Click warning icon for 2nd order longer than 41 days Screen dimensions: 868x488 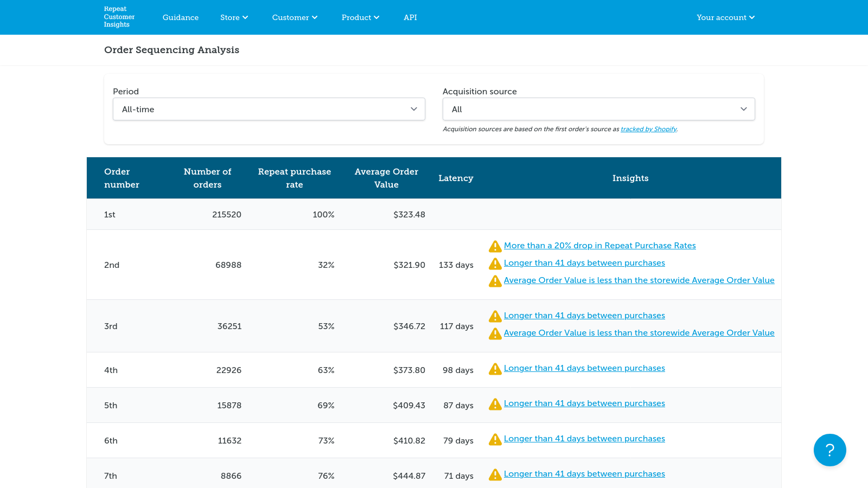click(x=495, y=264)
